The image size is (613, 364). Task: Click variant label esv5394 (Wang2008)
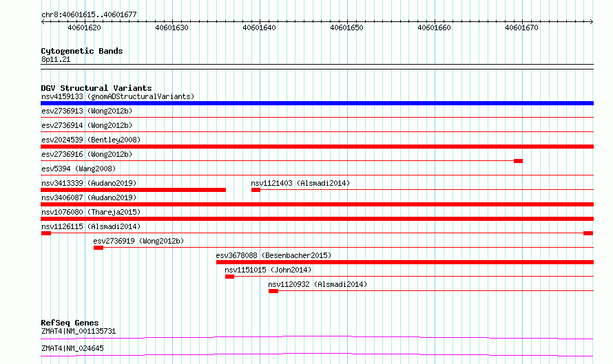tap(79, 169)
